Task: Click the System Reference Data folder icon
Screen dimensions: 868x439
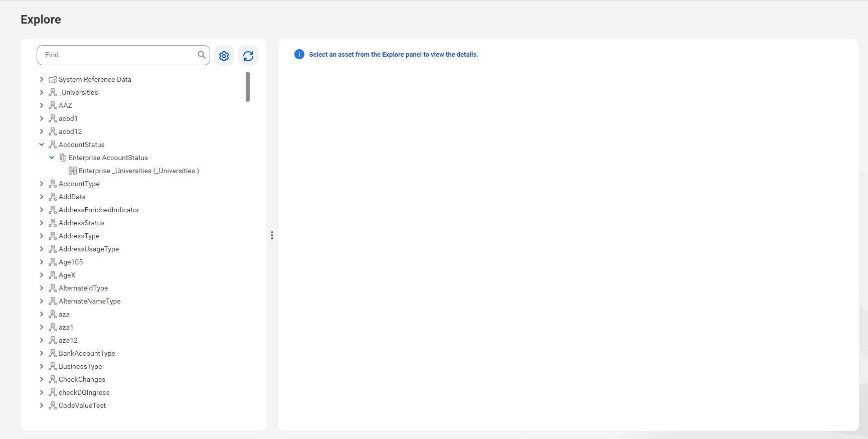Action: pyautogui.click(x=53, y=79)
